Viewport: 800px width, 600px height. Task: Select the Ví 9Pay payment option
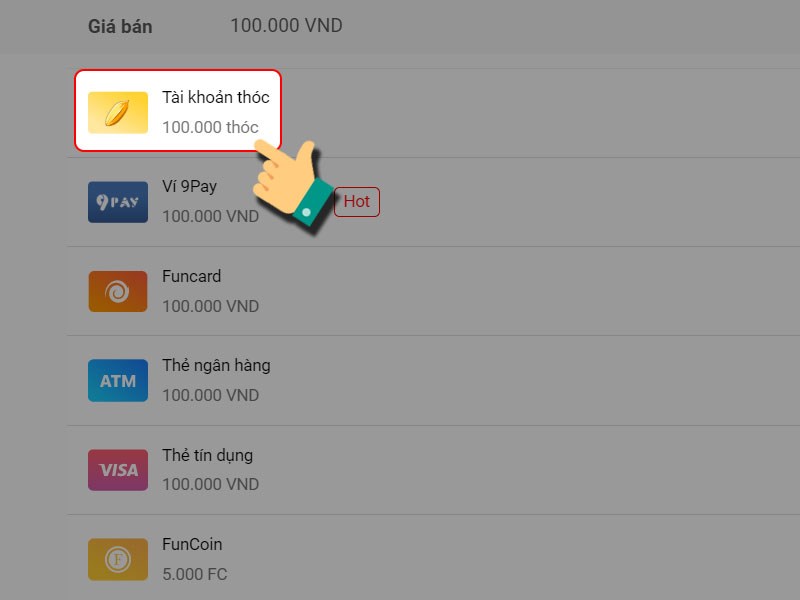(433, 202)
